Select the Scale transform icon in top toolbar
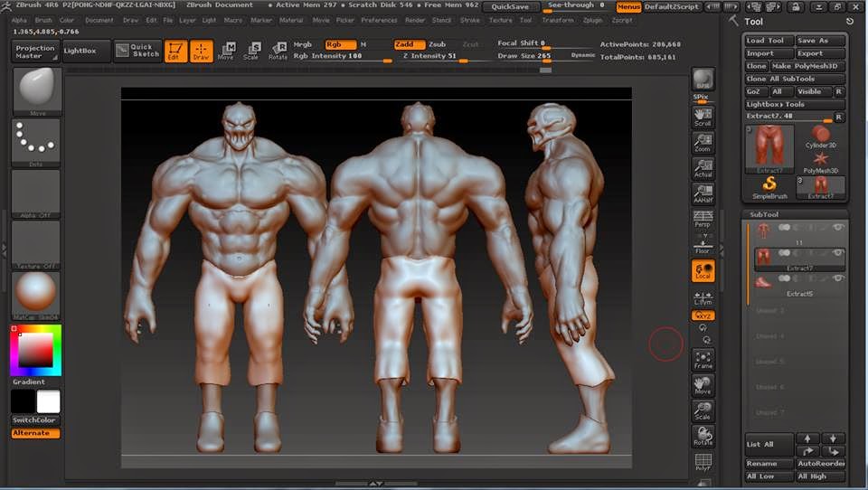The width and height of the screenshot is (868, 490). tap(250, 51)
